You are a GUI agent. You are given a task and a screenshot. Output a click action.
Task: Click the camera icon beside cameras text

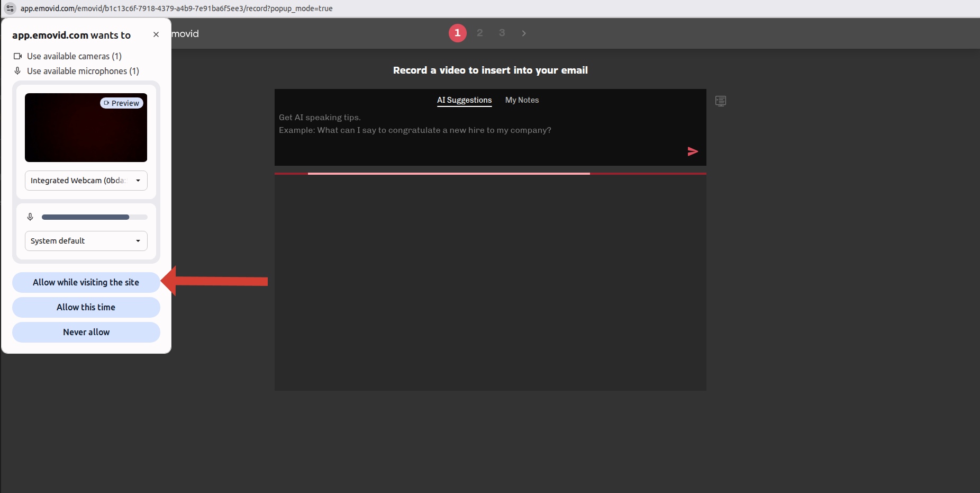[17, 56]
